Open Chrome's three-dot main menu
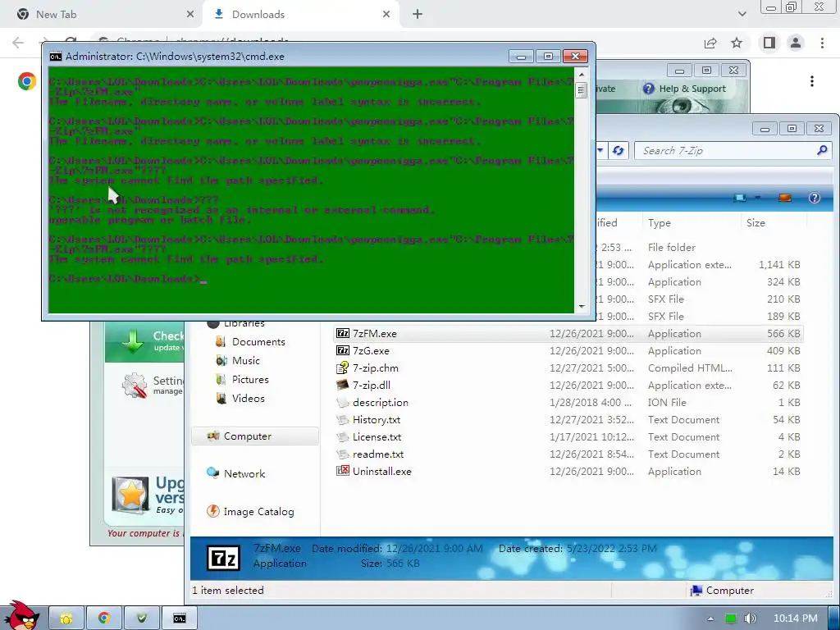The width and height of the screenshot is (840, 630). point(822,43)
